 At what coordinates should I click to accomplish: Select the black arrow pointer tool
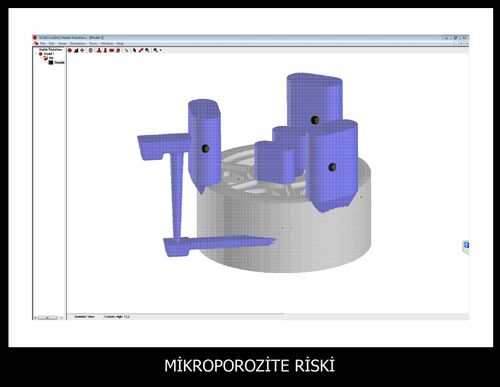pyautogui.click(x=134, y=50)
